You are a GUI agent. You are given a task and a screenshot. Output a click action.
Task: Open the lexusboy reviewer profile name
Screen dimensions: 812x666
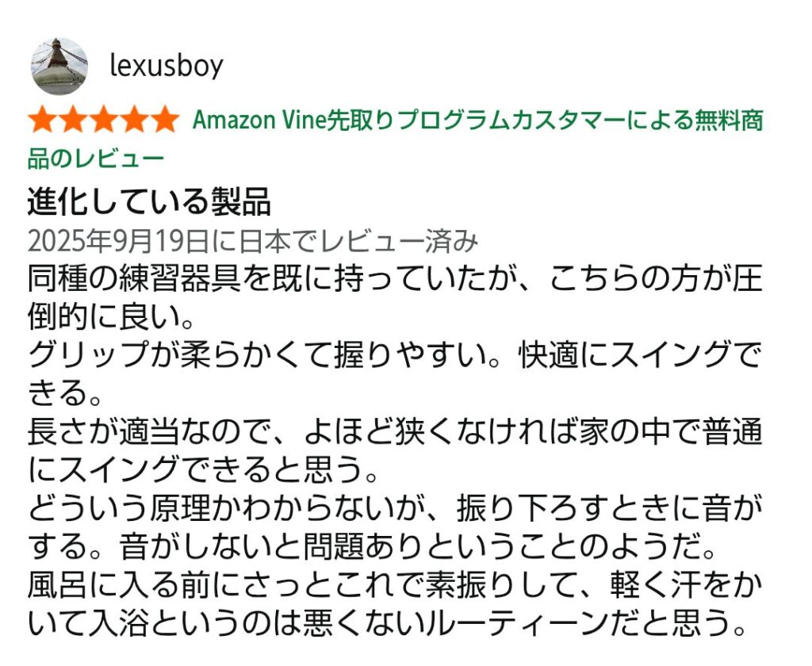(166, 66)
